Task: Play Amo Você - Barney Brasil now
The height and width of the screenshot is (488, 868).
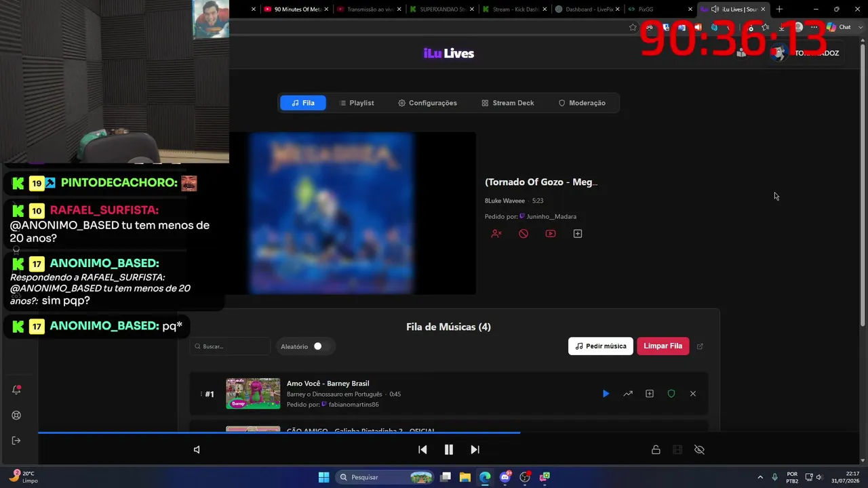Action: (x=606, y=394)
